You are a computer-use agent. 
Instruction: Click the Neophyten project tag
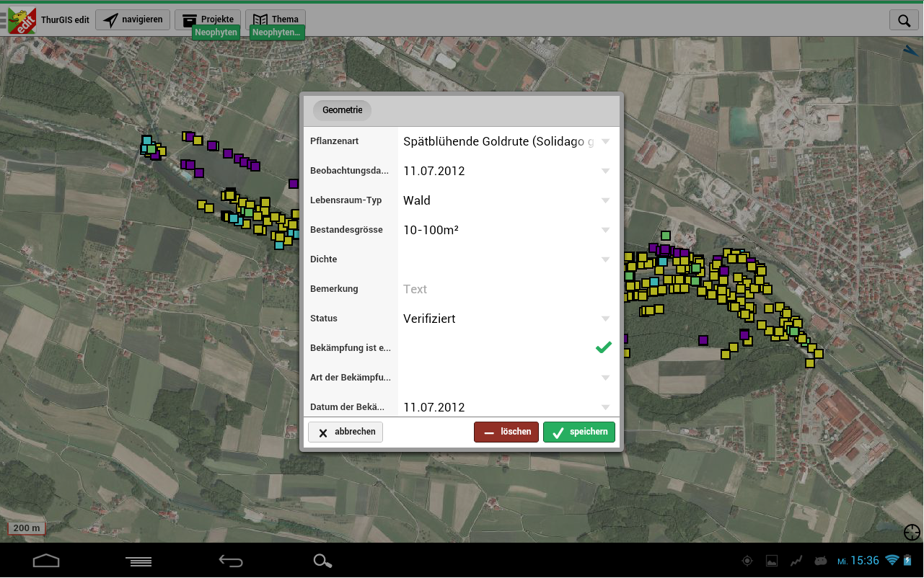point(216,32)
